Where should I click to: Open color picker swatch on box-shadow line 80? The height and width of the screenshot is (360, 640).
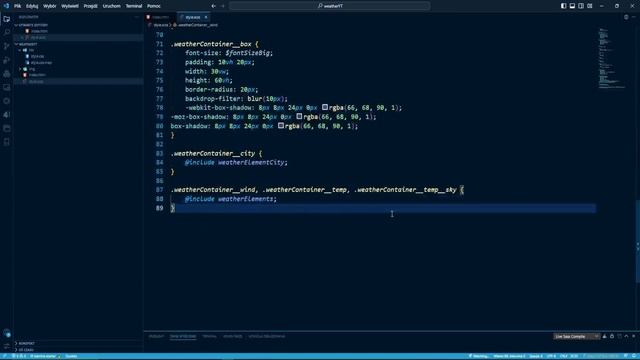click(281, 126)
